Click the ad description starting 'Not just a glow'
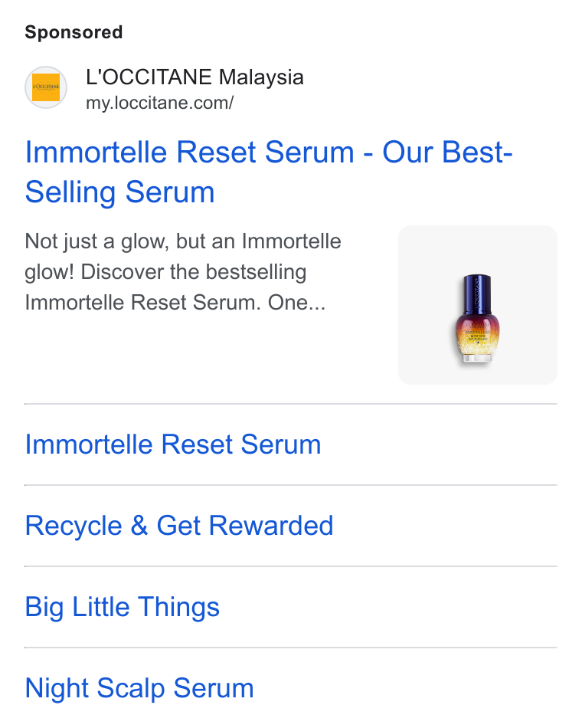Image resolution: width=582 pixels, height=728 pixels. point(183,272)
